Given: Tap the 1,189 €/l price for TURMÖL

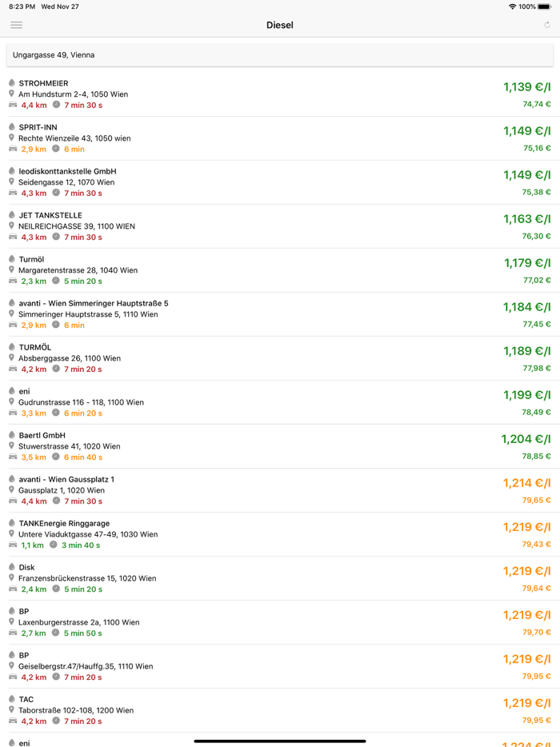Looking at the screenshot, I should [x=527, y=351].
